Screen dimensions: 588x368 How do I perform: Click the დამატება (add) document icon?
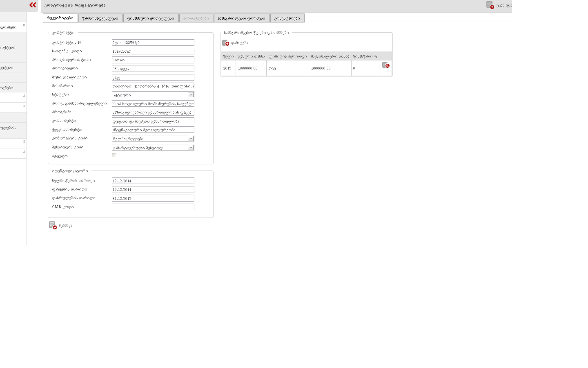(x=225, y=43)
